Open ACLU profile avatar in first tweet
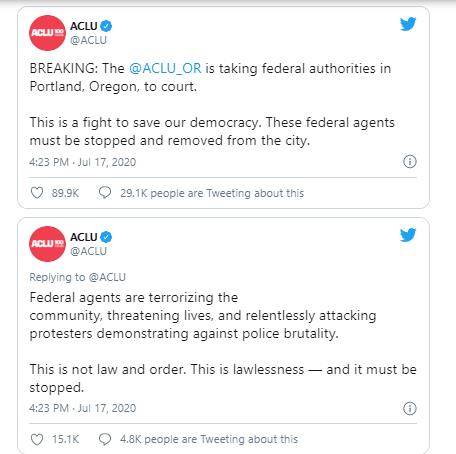Screen dimensions: 456x454 click(47, 33)
